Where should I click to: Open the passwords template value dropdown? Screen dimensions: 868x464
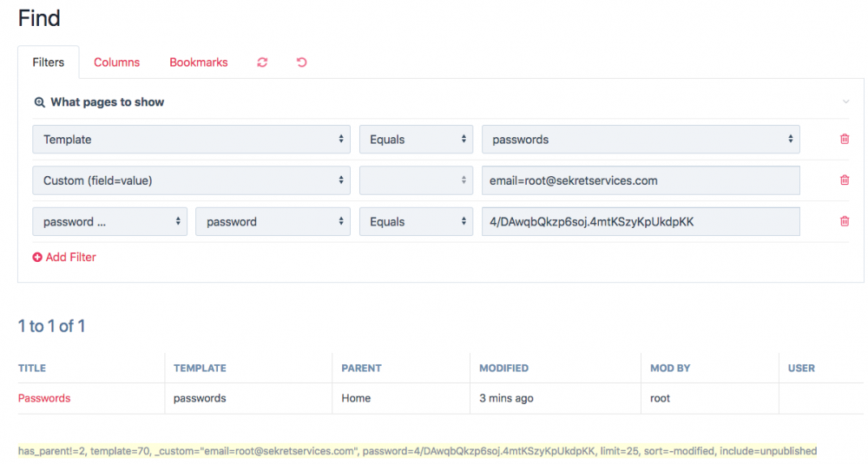641,139
